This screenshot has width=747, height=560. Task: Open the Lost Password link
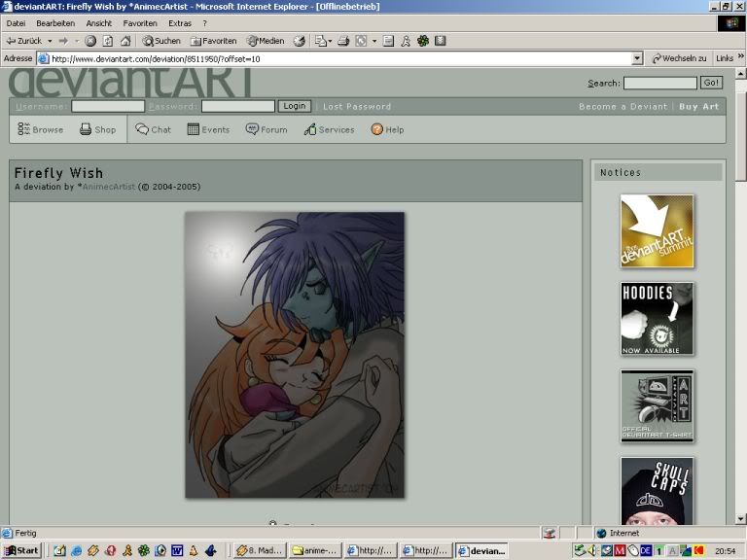pos(357,107)
